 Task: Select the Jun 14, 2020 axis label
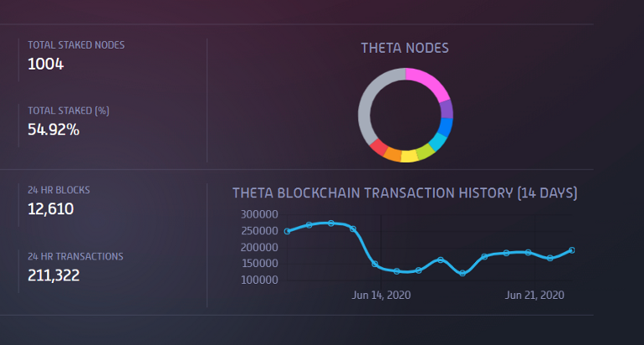coord(381,295)
